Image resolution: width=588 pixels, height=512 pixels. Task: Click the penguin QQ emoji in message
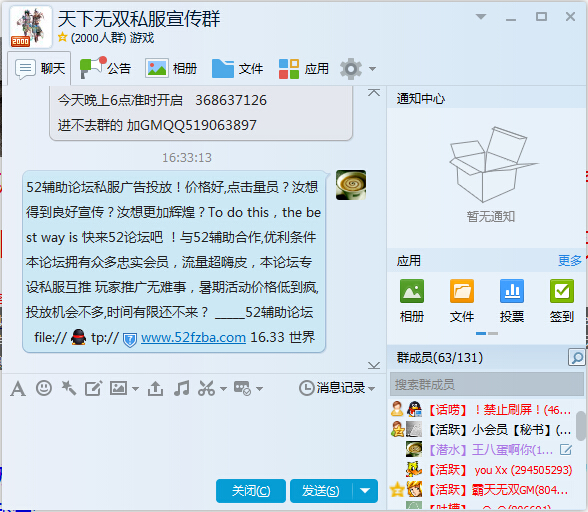click(78, 337)
